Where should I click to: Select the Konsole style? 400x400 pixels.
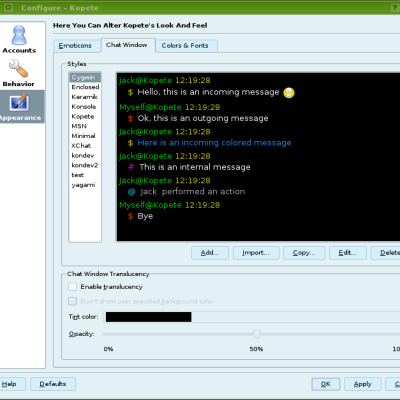pos(85,107)
